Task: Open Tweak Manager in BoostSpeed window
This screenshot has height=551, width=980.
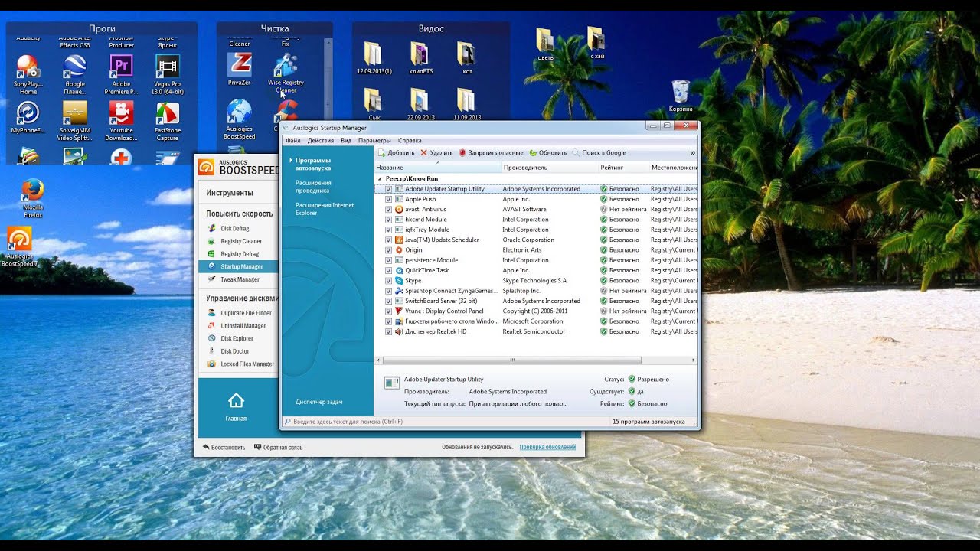Action: tap(240, 279)
